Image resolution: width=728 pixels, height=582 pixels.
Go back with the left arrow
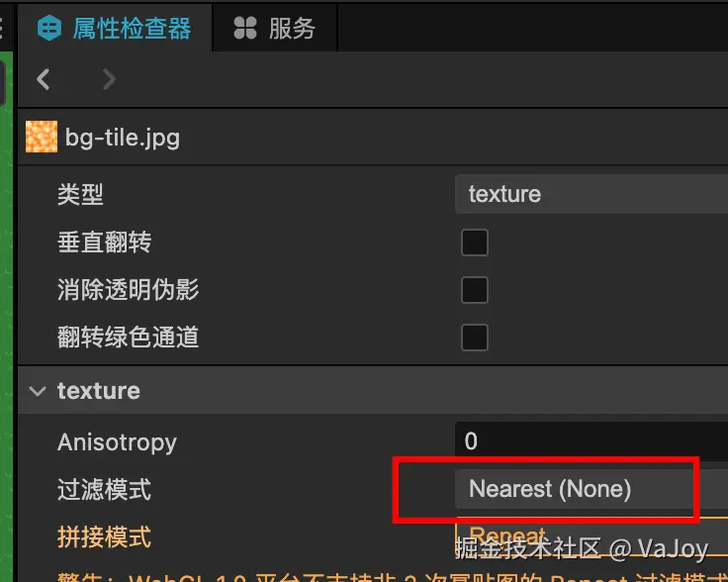point(44,79)
